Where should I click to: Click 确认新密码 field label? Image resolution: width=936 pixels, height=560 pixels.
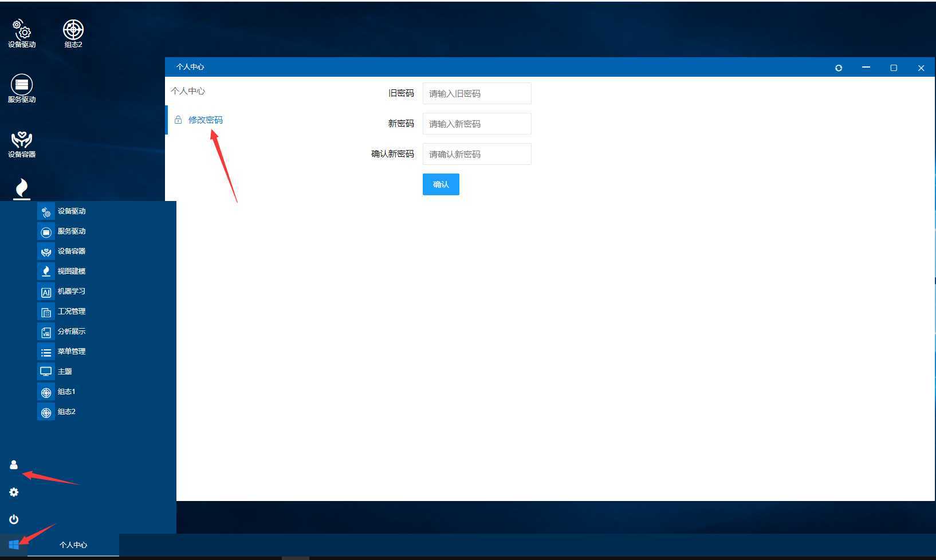click(x=392, y=154)
